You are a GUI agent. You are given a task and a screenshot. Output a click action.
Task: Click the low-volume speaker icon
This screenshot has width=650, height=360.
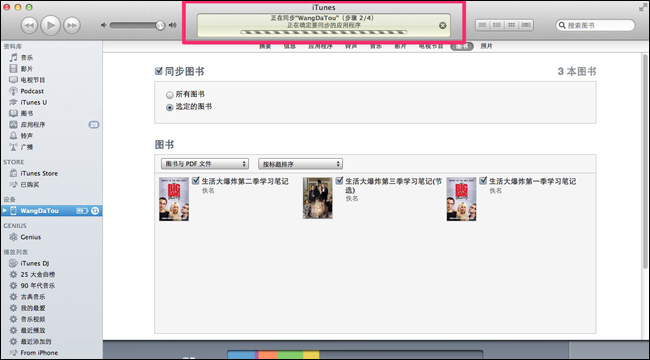tap(104, 25)
